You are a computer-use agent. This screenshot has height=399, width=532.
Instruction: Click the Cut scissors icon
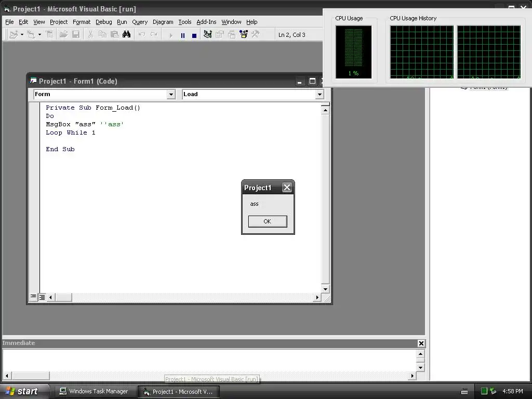90,35
